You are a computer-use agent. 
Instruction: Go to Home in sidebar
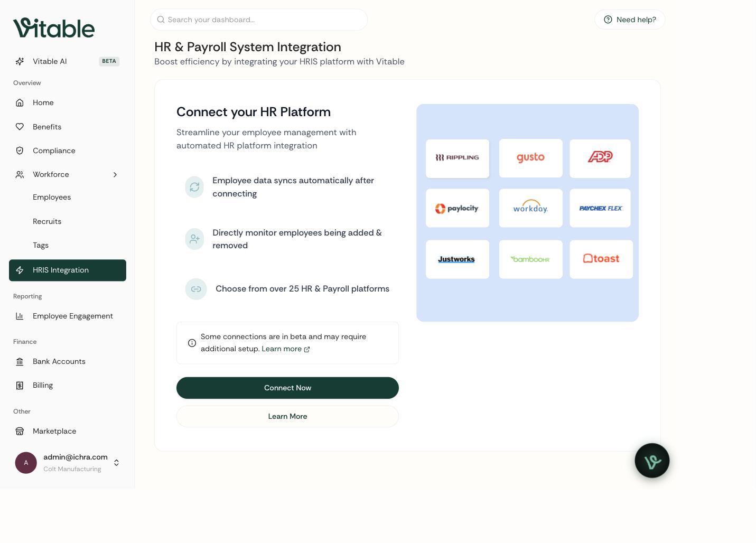coord(68,102)
